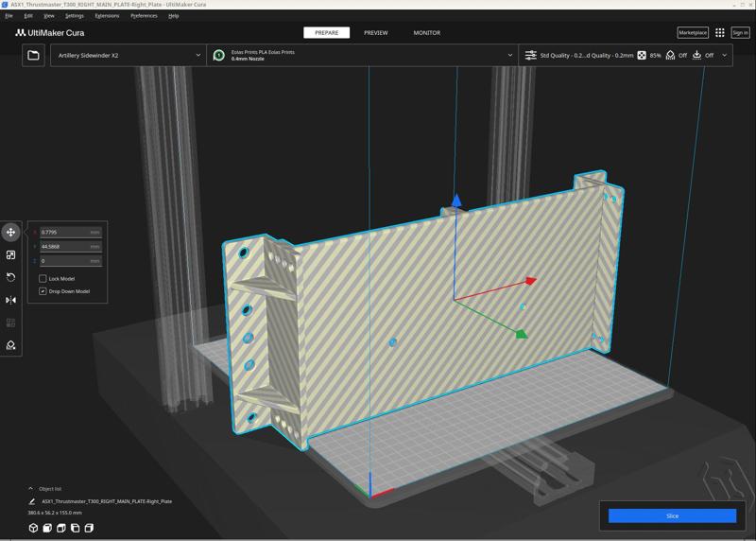The image size is (756, 541).
Task: Switch to top view icon
Action: pyautogui.click(x=61, y=528)
